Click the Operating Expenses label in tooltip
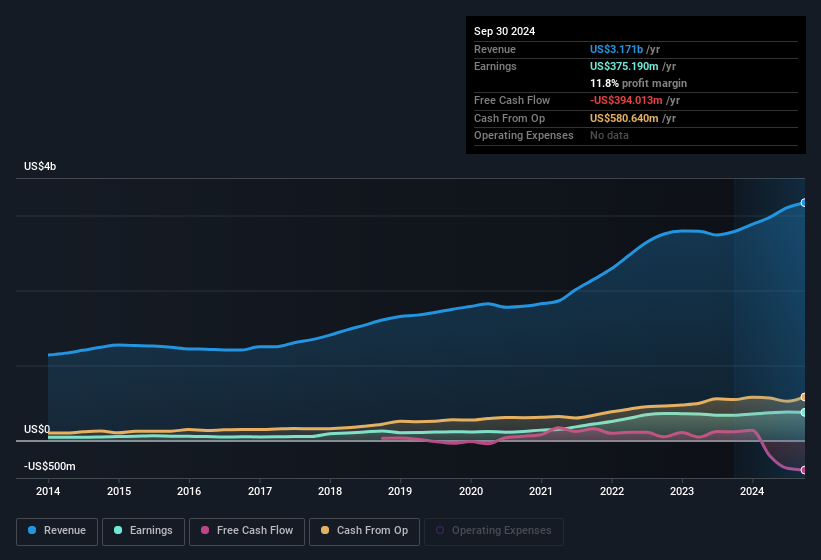The image size is (821, 560). [524, 136]
